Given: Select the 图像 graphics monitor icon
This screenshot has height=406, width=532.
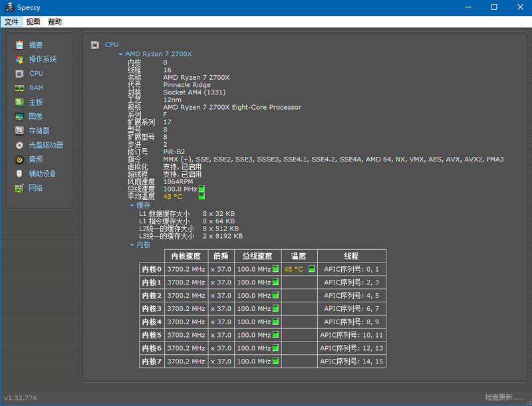Looking at the screenshot, I should (19, 116).
